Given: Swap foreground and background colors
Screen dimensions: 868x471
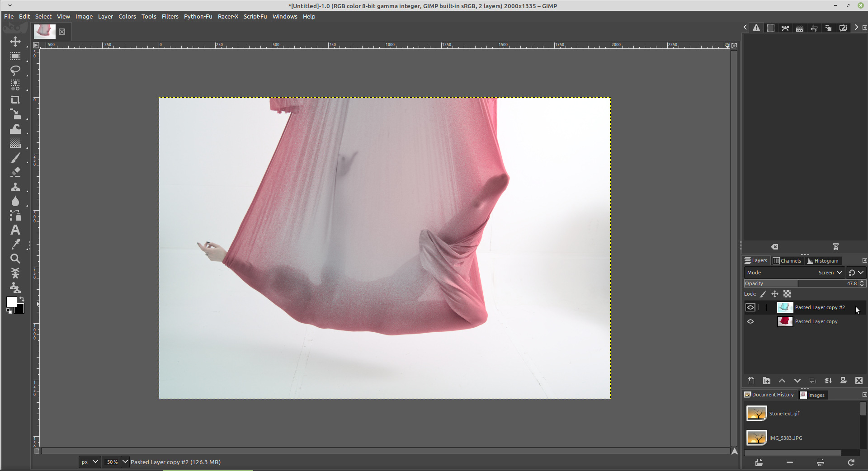Looking at the screenshot, I should click(22, 299).
